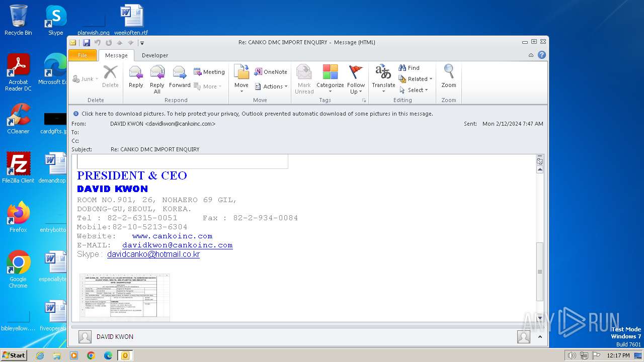The width and height of the screenshot is (644, 362).
Task: Click the vertical scrollbar thumb in message
Action: [540, 271]
